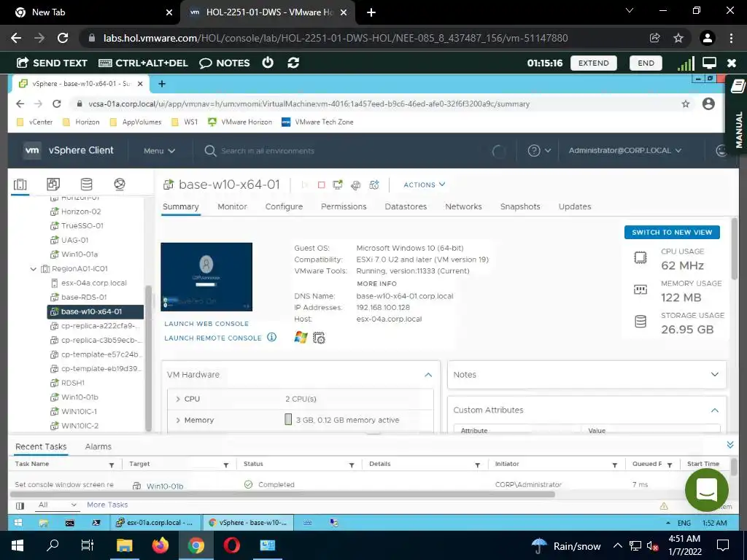The height and width of the screenshot is (560, 747).
Task: Click the EXTEND lab time button
Action: click(593, 63)
